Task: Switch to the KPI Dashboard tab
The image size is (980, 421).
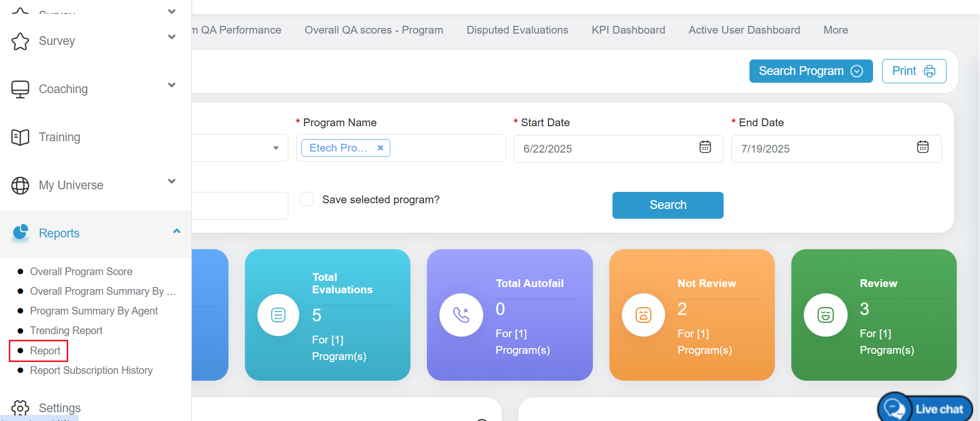Action: 628,30
